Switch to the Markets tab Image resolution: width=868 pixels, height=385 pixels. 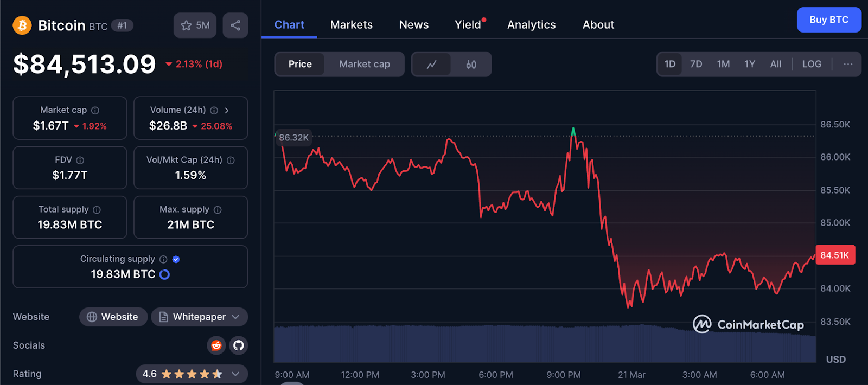tap(351, 25)
